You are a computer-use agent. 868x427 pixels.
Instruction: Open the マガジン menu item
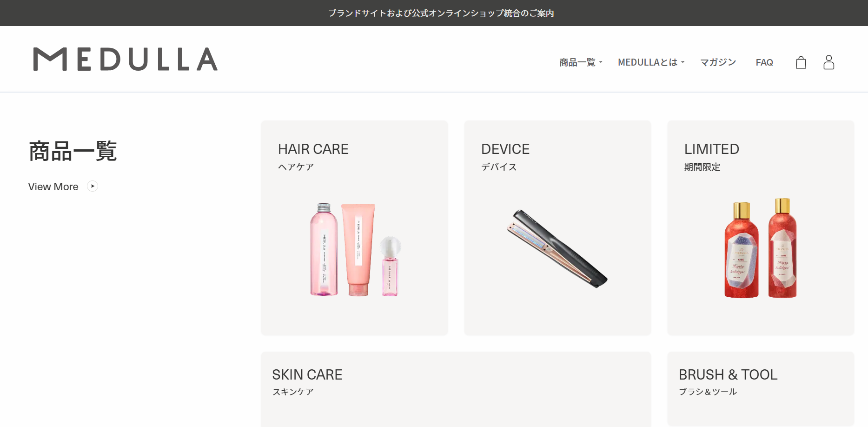click(x=718, y=62)
